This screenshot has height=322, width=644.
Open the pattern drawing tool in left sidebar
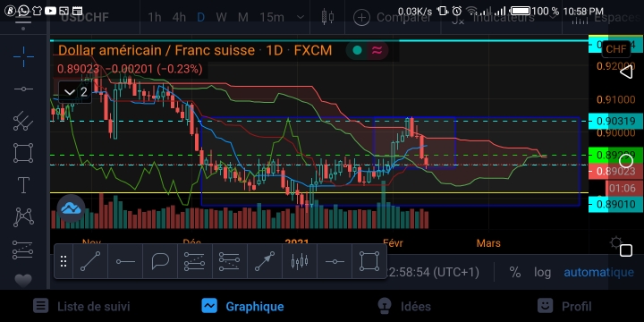[x=23, y=217]
